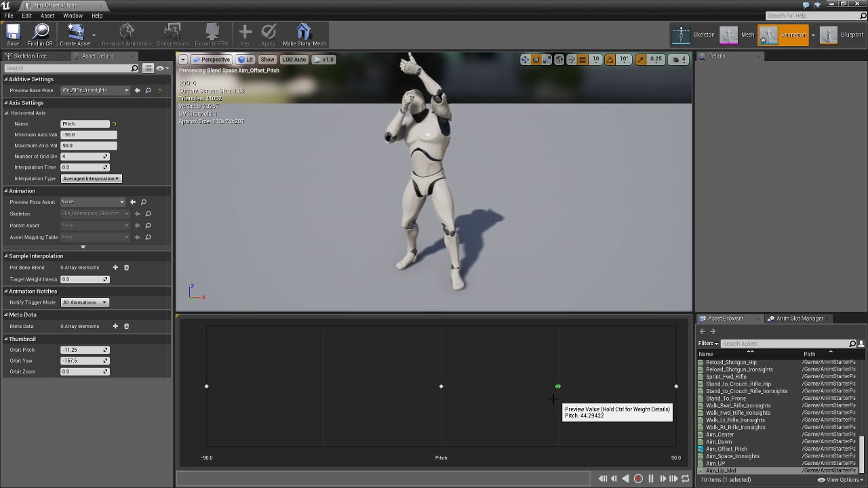This screenshot has width=868, height=488.
Task: Clear the Per Bone Blend array trash icon
Action: coord(126,268)
